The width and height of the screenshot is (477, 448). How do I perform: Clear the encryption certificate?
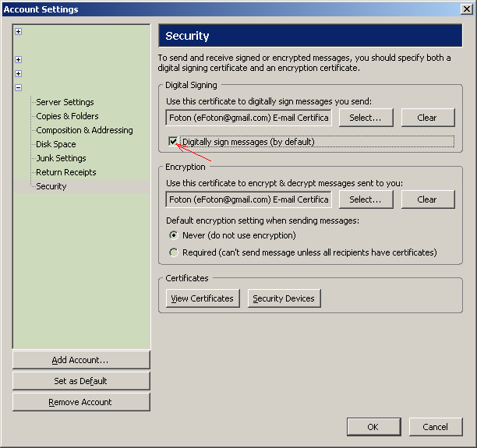point(426,199)
